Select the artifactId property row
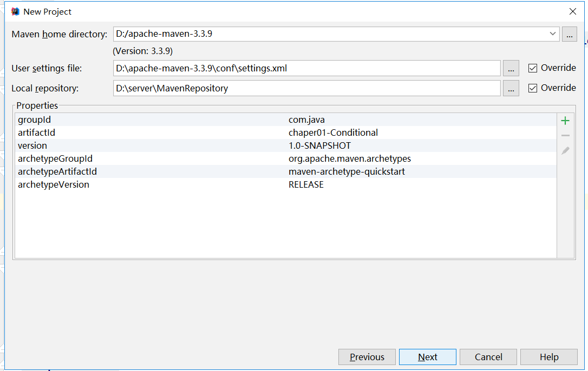The height and width of the screenshot is (371, 588). pos(286,132)
